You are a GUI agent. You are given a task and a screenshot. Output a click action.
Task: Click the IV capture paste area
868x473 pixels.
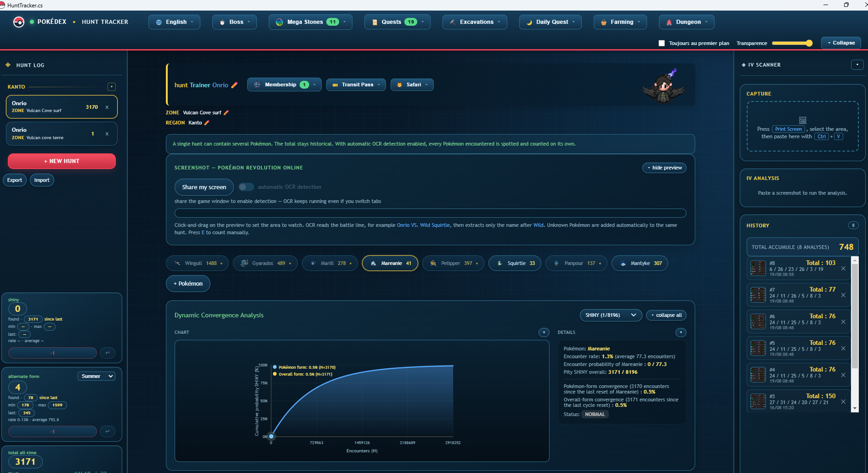coord(803,126)
